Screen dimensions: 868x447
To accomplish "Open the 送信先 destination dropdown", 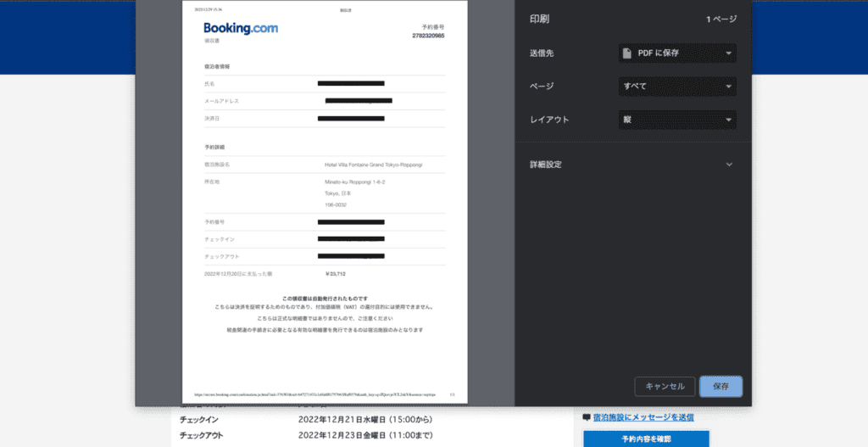I will pyautogui.click(x=676, y=53).
